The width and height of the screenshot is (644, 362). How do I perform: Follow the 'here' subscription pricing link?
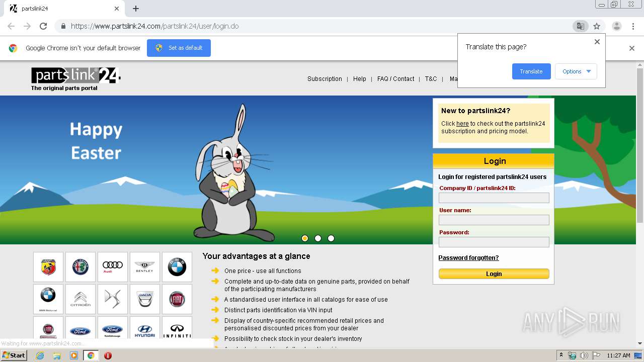point(462,124)
